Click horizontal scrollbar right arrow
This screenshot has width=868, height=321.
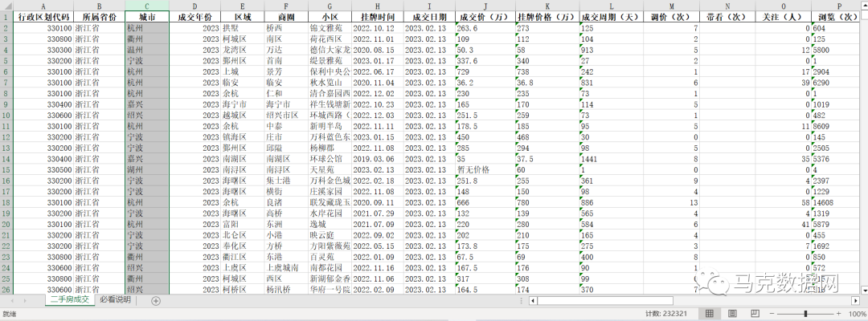pos(856,301)
